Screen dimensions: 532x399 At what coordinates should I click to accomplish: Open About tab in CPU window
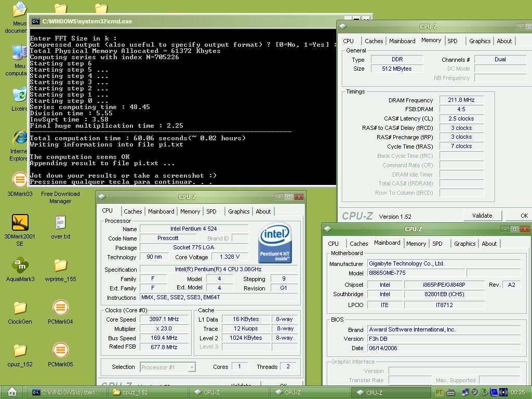click(x=263, y=211)
